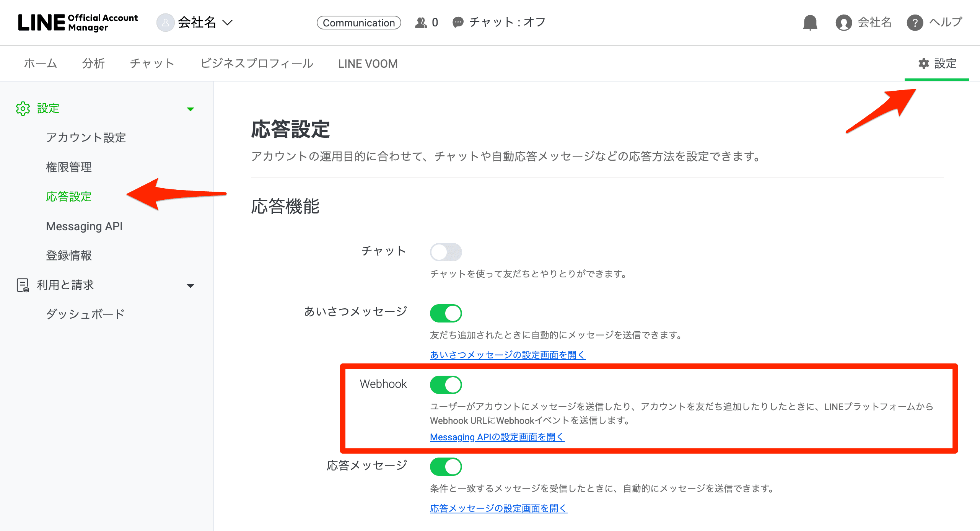Enable the チャット toggle

(x=446, y=252)
